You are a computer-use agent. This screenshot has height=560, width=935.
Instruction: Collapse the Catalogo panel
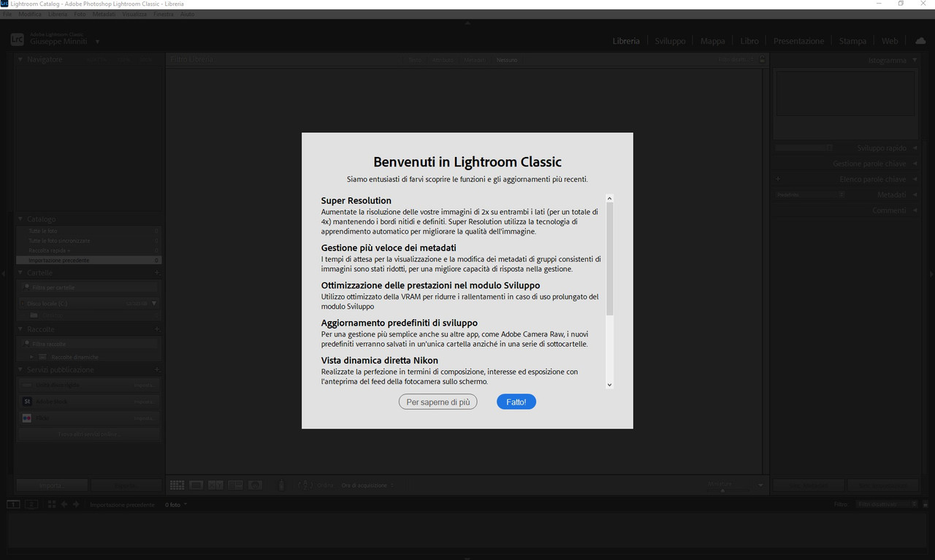click(20, 219)
